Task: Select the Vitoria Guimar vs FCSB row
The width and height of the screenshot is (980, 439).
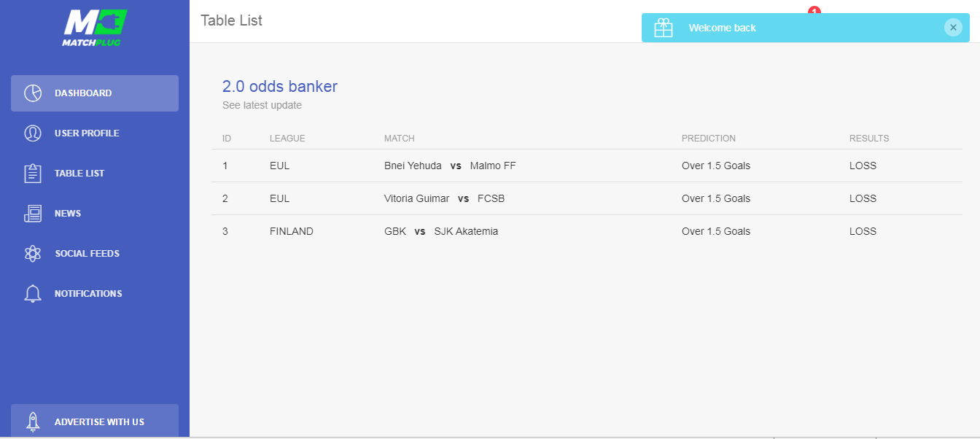Action: [x=443, y=198]
